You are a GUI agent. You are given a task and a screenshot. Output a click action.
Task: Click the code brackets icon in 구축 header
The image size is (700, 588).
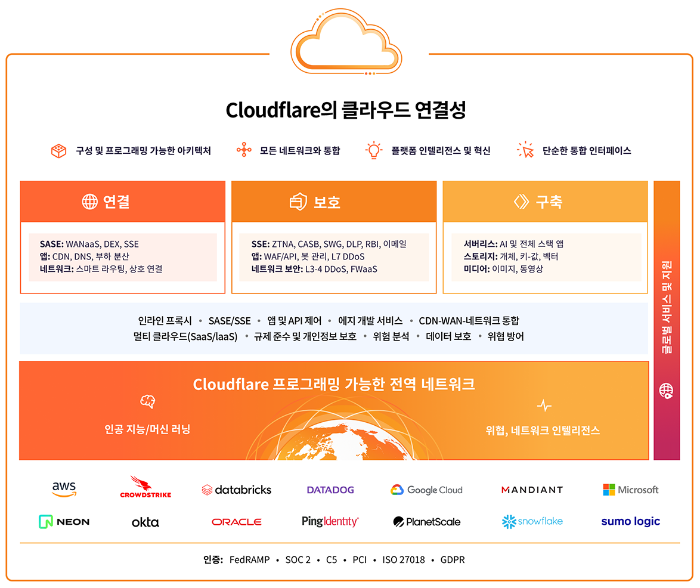point(521,202)
